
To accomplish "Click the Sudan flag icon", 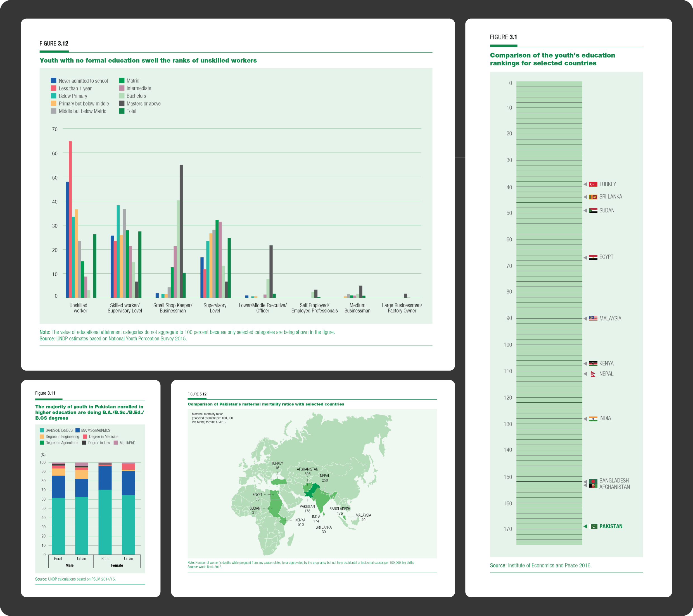I will coord(593,211).
